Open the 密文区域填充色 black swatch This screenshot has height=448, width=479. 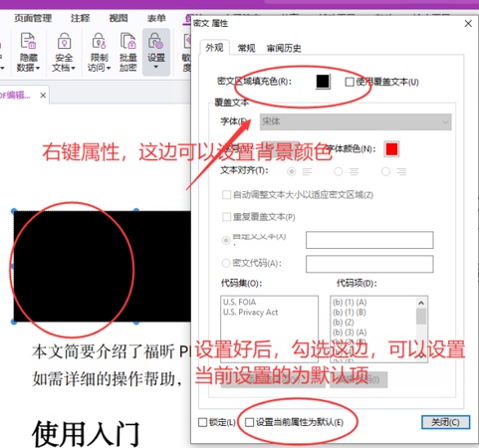click(323, 82)
